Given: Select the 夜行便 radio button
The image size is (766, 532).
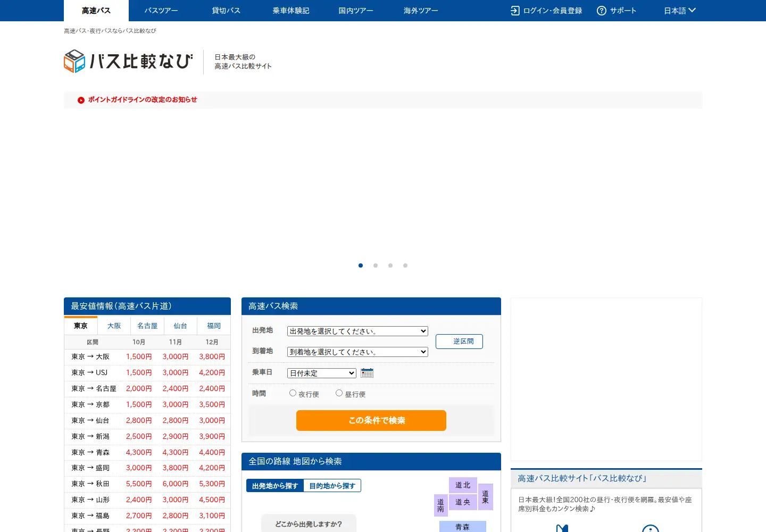Looking at the screenshot, I should pos(293,393).
